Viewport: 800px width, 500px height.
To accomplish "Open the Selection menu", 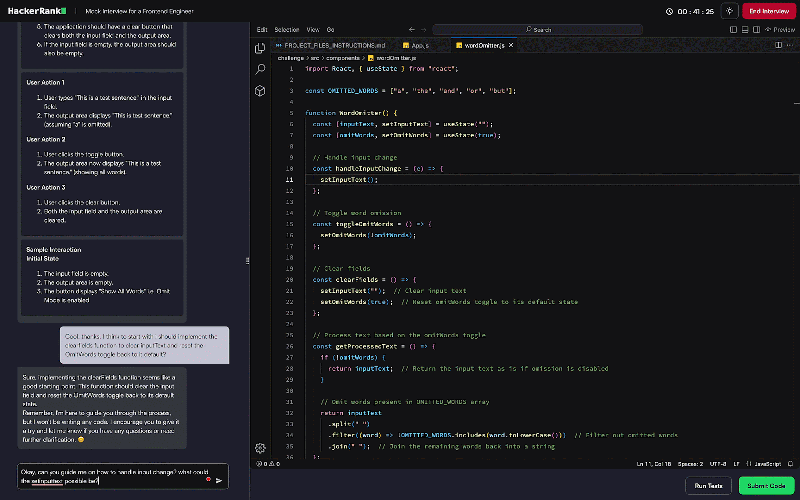I will [286, 30].
